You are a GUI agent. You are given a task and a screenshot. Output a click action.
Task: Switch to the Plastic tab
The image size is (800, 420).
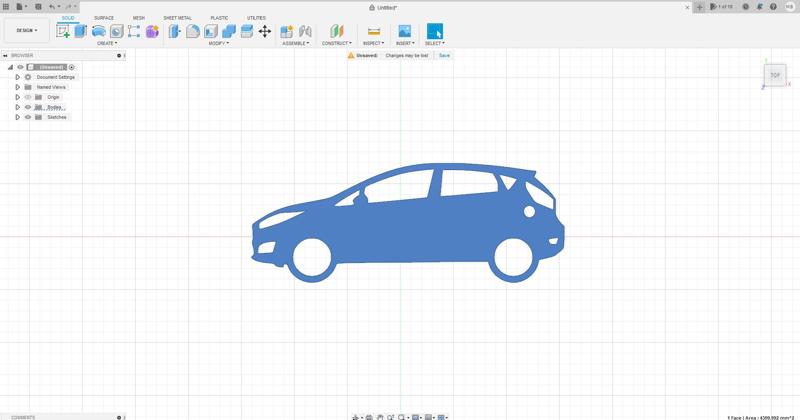pos(219,18)
